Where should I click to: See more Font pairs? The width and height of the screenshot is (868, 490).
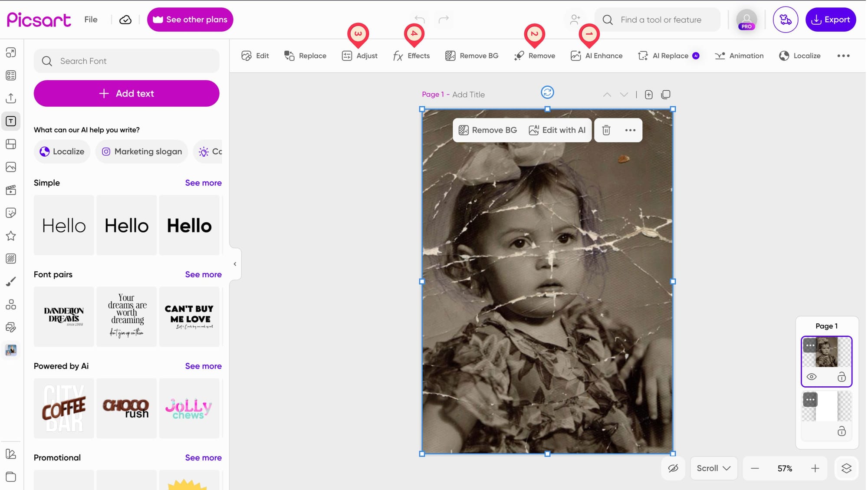click(203, 274)
